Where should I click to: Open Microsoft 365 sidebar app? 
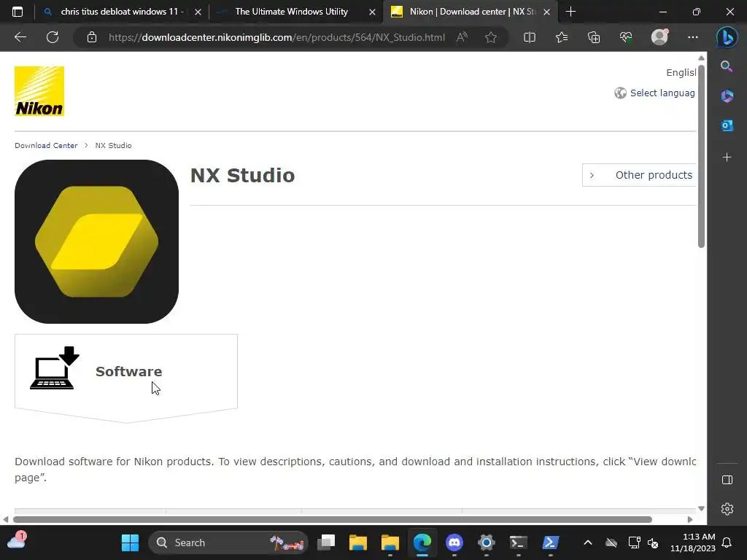pyautogui.click(x=727, y=96)
